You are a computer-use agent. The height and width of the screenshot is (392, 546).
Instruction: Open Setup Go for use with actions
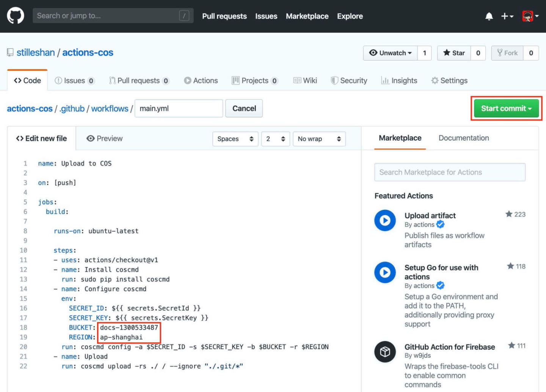click(441, 272)
